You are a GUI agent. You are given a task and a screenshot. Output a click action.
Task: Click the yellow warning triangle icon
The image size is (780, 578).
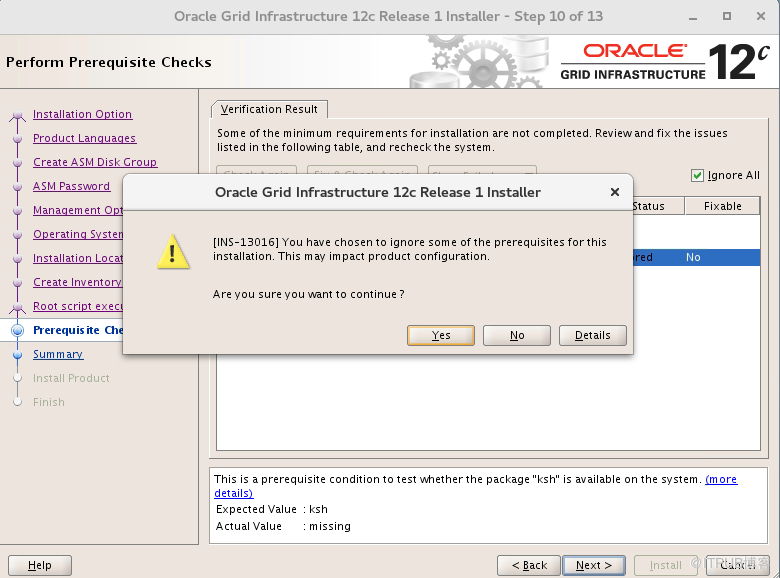[173, 252]
